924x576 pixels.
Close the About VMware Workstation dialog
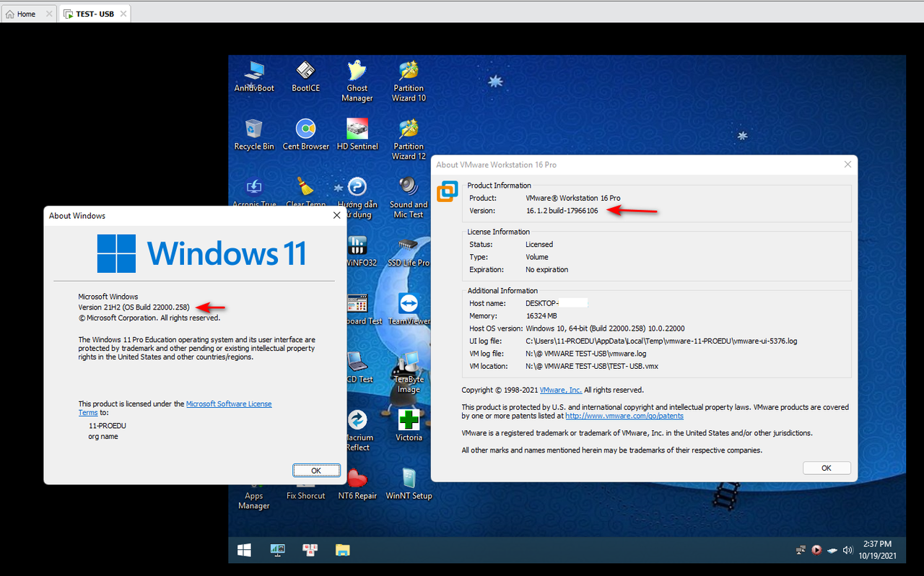click(x=847, y=164)
